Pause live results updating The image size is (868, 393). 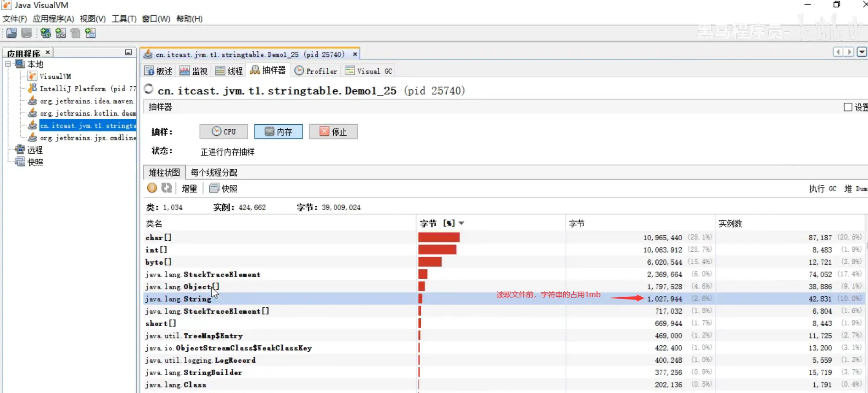point(152,188)
